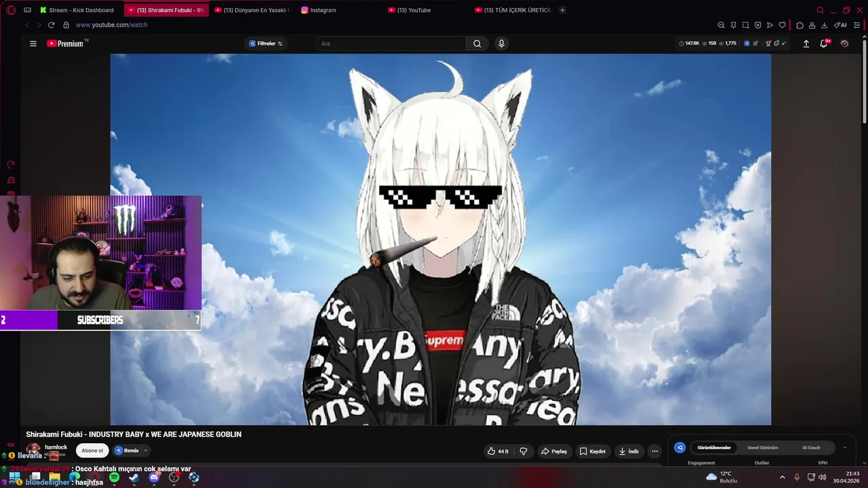This screenshot has height=488, width=868.
Task: Click the youtube.com/watch address bar
Action: click(111, 25)
